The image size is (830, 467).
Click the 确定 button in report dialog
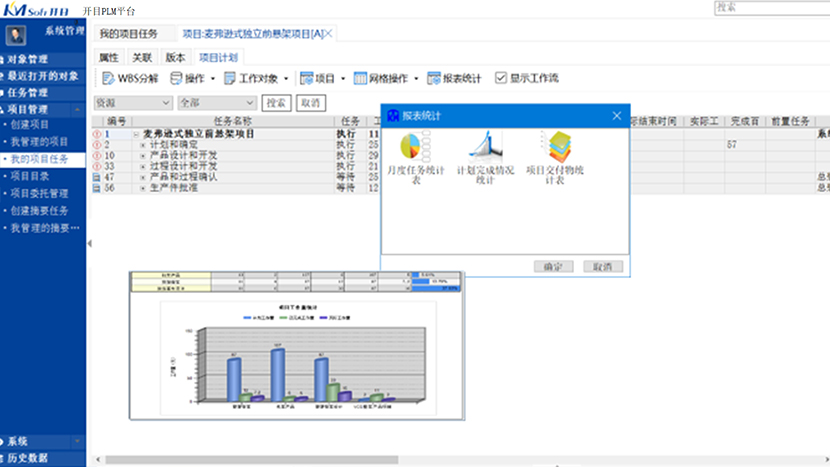[x=553, y=267]
